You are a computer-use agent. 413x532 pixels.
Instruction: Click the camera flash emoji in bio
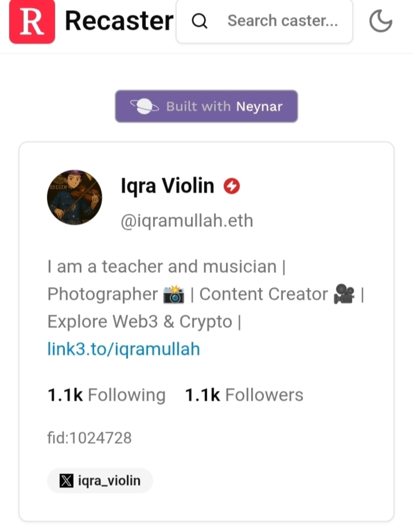174,294
